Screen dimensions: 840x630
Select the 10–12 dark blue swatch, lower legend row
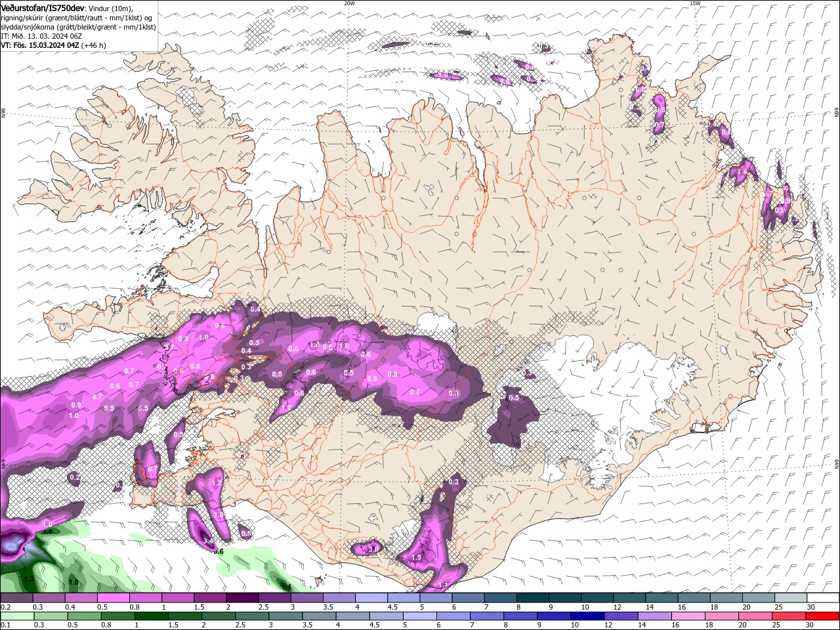[x=588, y=616]
